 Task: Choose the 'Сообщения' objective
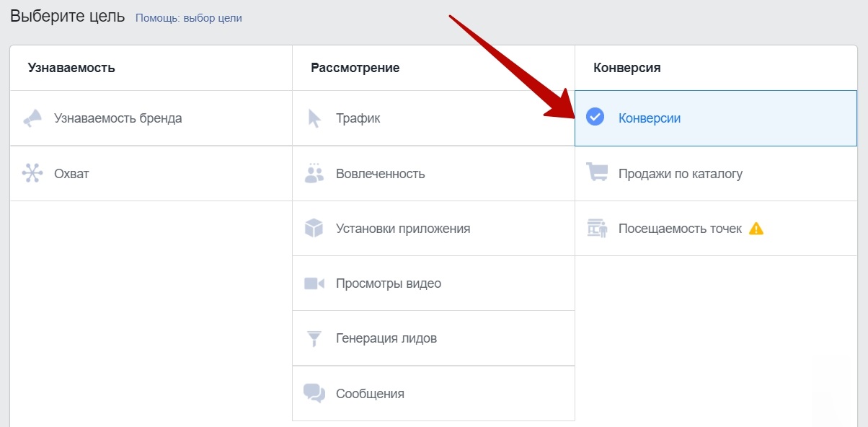[x=433, y=393]
